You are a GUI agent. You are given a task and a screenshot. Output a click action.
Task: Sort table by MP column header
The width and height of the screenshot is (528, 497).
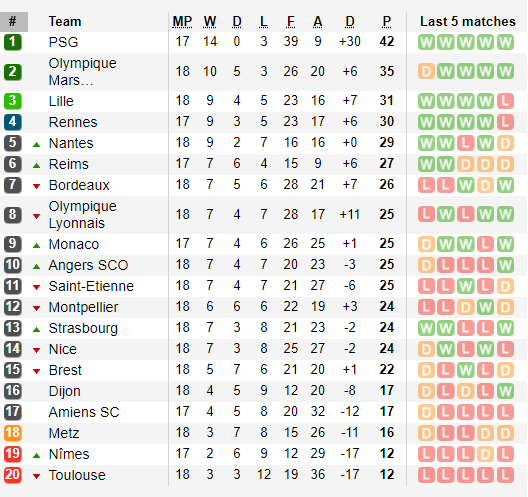tap(182, 22)
